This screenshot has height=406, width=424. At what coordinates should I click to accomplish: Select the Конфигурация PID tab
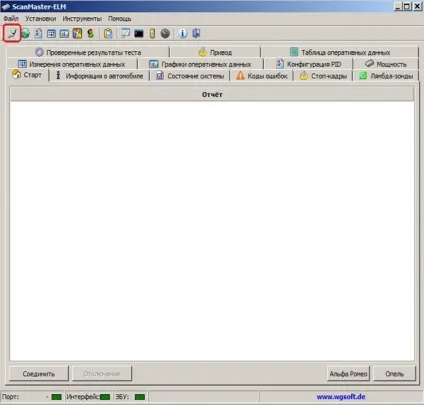pyautogui.click(x=308, y=64)
